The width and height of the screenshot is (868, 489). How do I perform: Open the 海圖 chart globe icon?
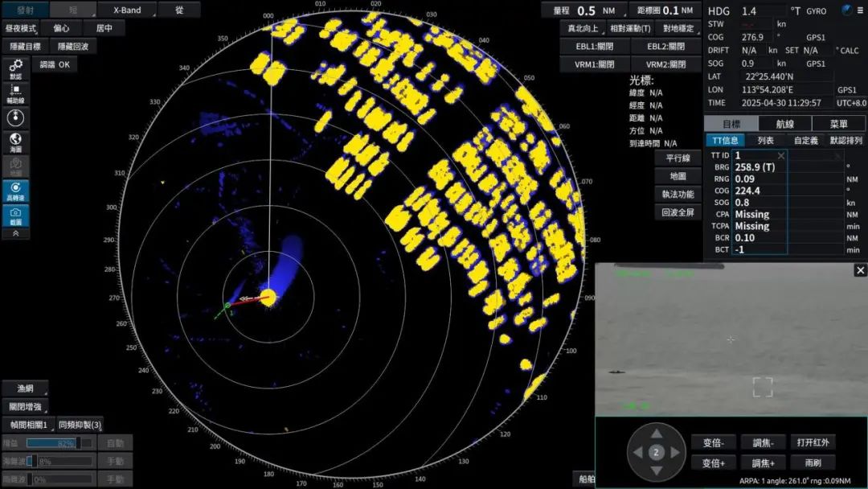tap(15, 142)
